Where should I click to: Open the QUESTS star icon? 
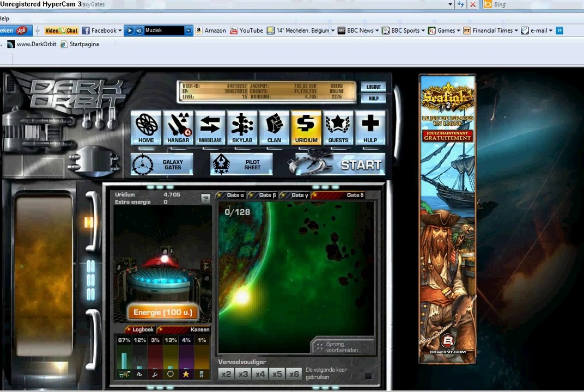click(x=338, y=128)
